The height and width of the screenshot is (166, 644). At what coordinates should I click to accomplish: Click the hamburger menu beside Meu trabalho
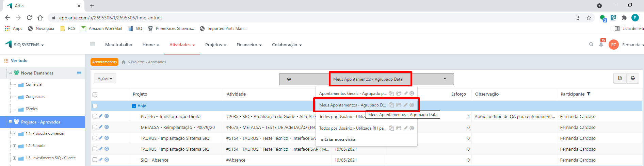click(93, 45)
